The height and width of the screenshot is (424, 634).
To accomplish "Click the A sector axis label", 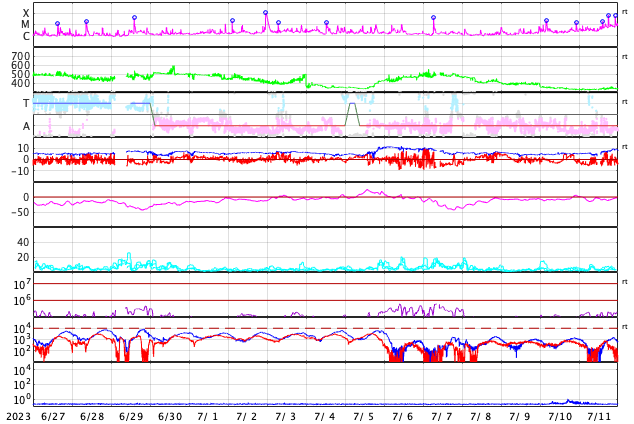I will pos(26,127).
